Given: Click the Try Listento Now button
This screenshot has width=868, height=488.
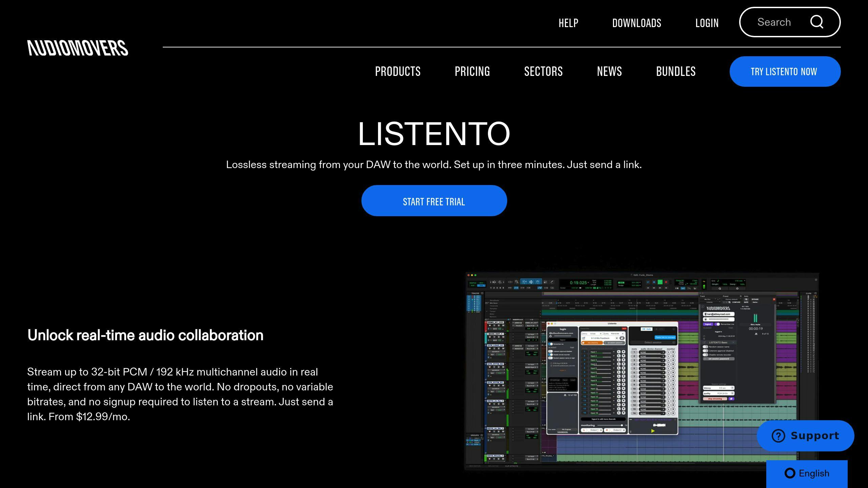Looking at the screenshot, I should 785,72.
